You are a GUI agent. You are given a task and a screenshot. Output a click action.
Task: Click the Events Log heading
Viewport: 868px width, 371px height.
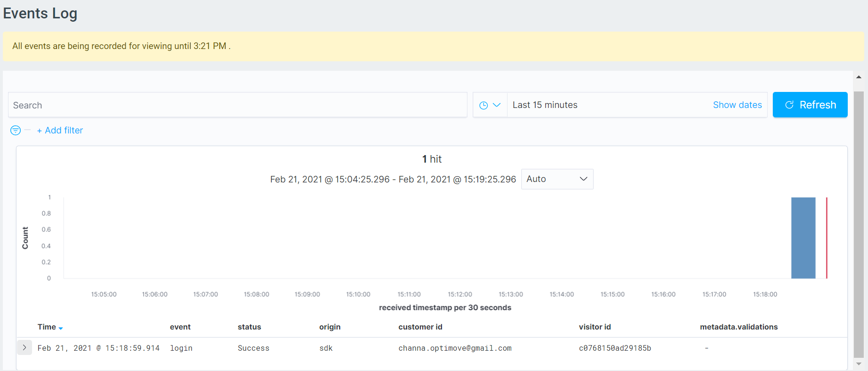tap(40, 14)
